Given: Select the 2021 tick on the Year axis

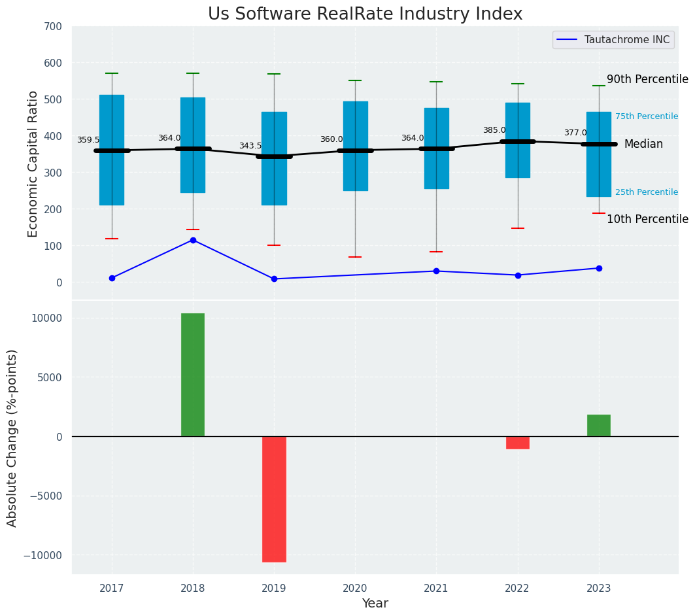Looking at the screenshot, I should [x=436, y=589].
